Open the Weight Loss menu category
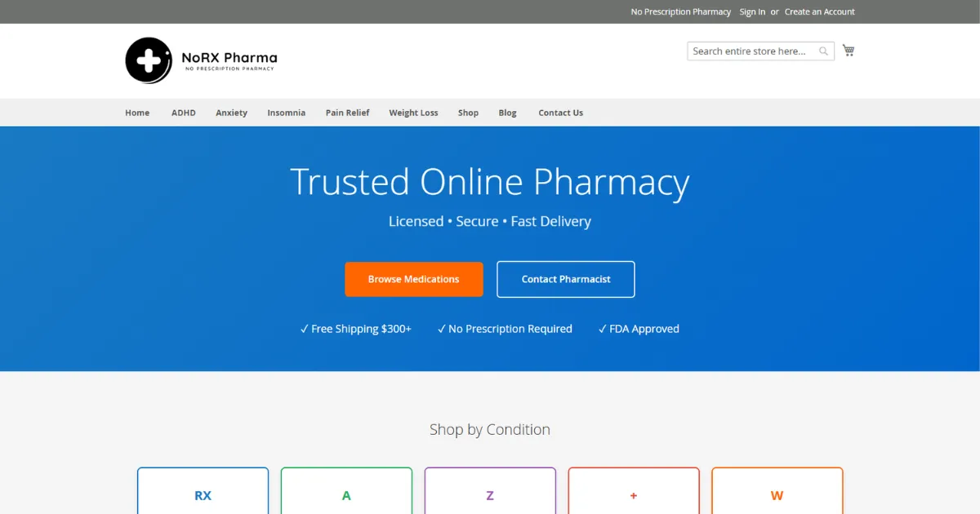Image resolution: width=980 pixels, height=514 pixels. pyautogui.click(x=413, y=113)
